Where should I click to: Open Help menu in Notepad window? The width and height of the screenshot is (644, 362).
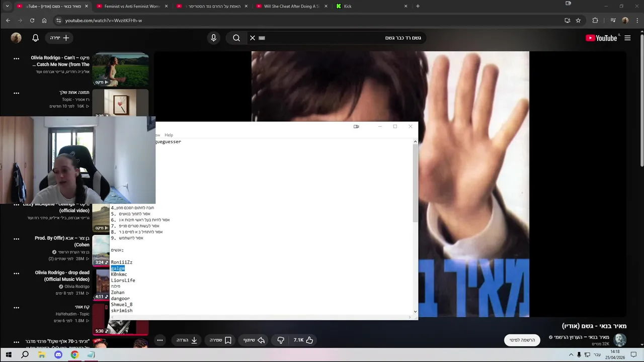click(169, 135)
